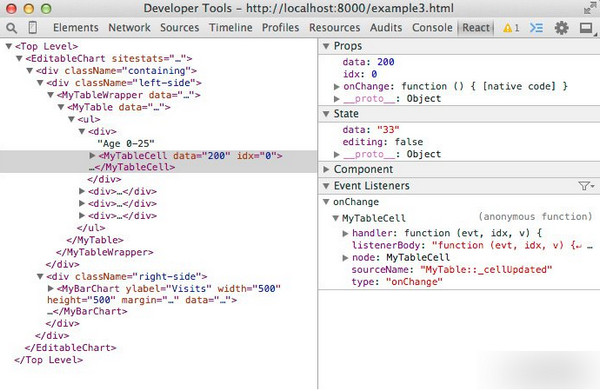Viewport: 600px width, 391px height.
Task: Collapse the ul node
Action: pyautogui.click(x=71, y=119)
